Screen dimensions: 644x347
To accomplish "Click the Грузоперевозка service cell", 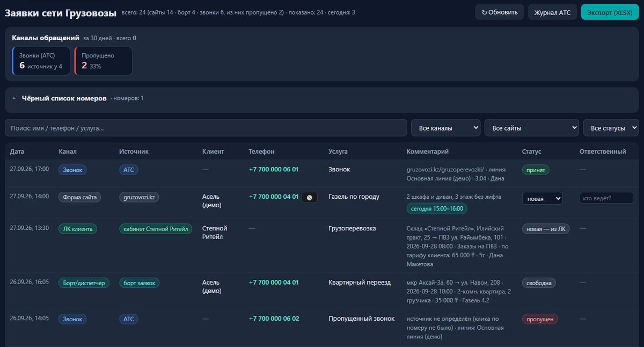I will (352, 228).
